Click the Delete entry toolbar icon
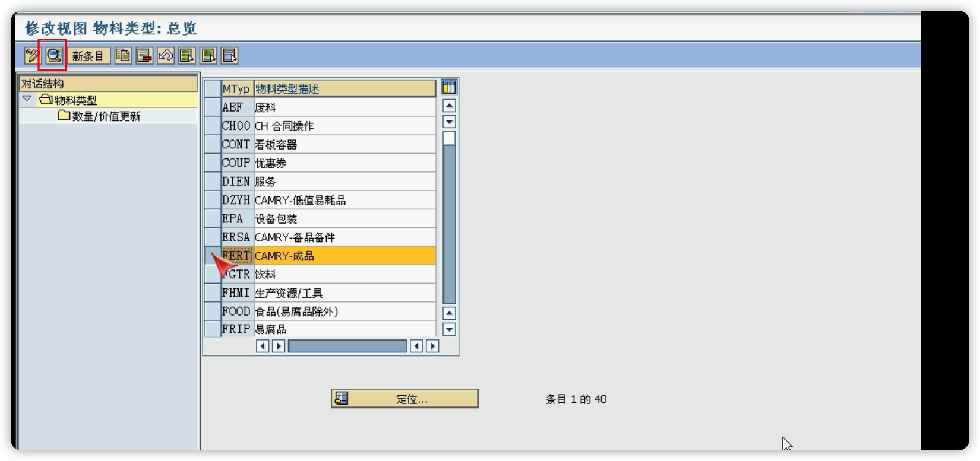The height and width of the screenshot is (461, 980). pos(144,56)
